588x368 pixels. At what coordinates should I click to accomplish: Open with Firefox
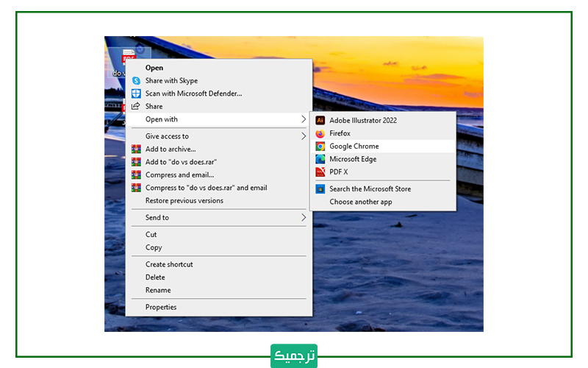(x=383, y=133)
